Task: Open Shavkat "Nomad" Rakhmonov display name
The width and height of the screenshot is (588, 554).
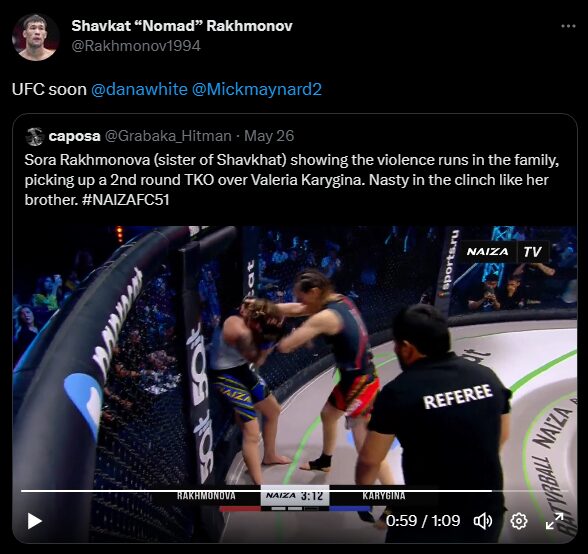Action: pyautogui.click(x=182, y=26)
